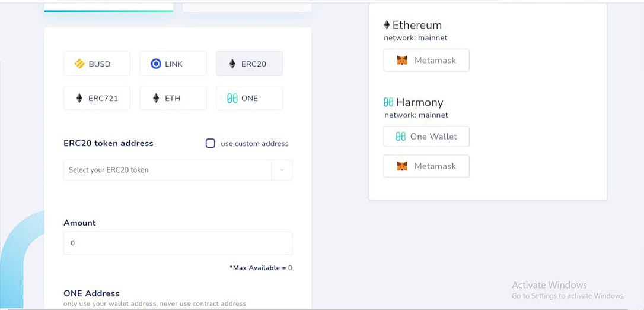Click the Metamask fox icon under Ethereum
This screenshot has height=310, width=644.
(x=402, y=61)
